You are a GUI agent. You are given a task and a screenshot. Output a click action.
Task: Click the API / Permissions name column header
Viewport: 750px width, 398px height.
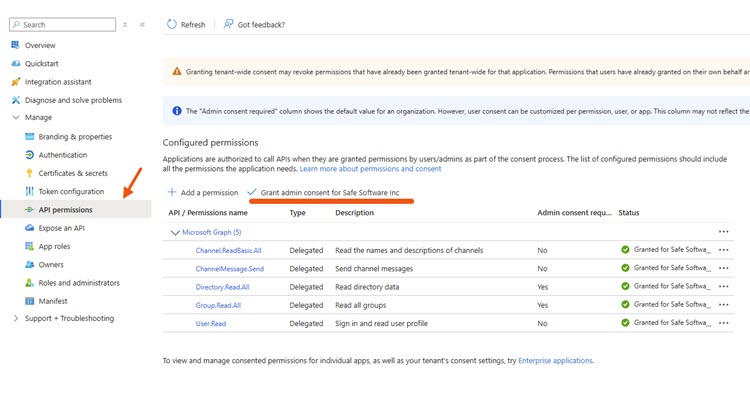pyautogui.click(x=208, y=212)
